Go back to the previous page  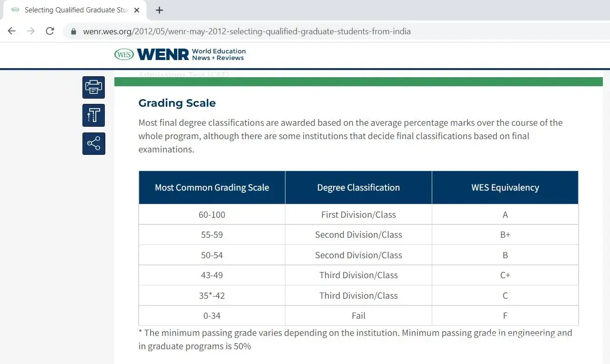pos(12,31)
